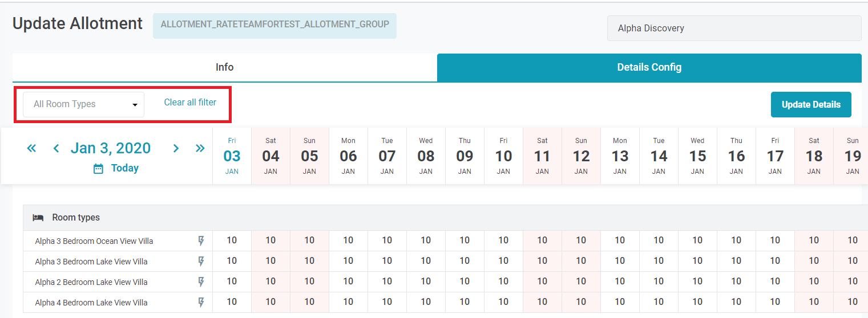Screen dimensions: 868x318
Task: Jump to Today in the calendar
Action: (124, 168)
